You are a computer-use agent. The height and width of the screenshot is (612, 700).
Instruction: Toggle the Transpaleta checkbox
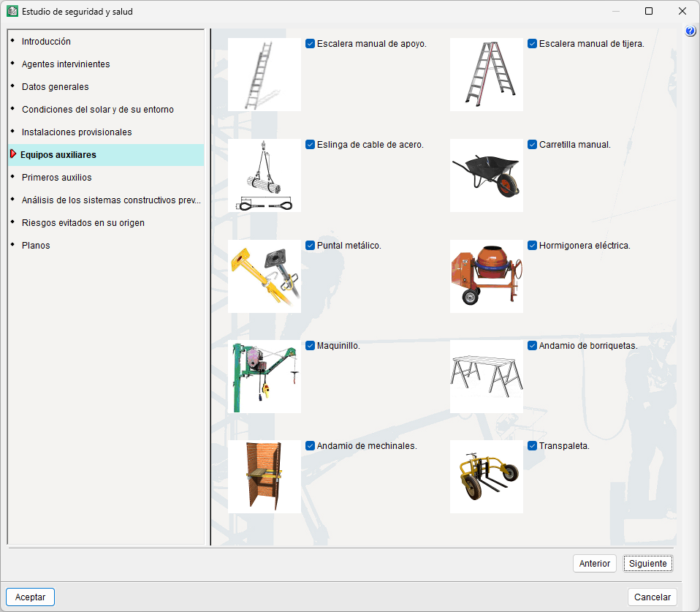(532, 445)
